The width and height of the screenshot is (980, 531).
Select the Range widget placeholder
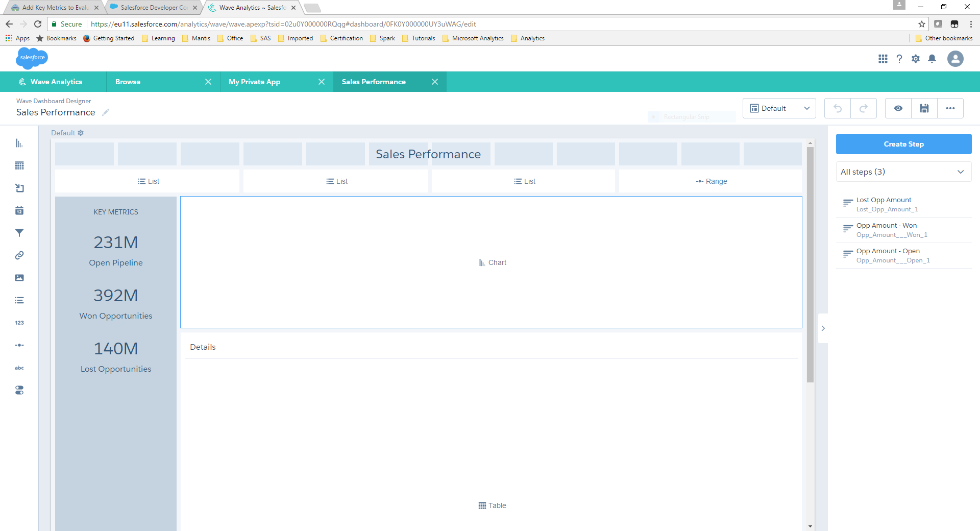(710, 181)
